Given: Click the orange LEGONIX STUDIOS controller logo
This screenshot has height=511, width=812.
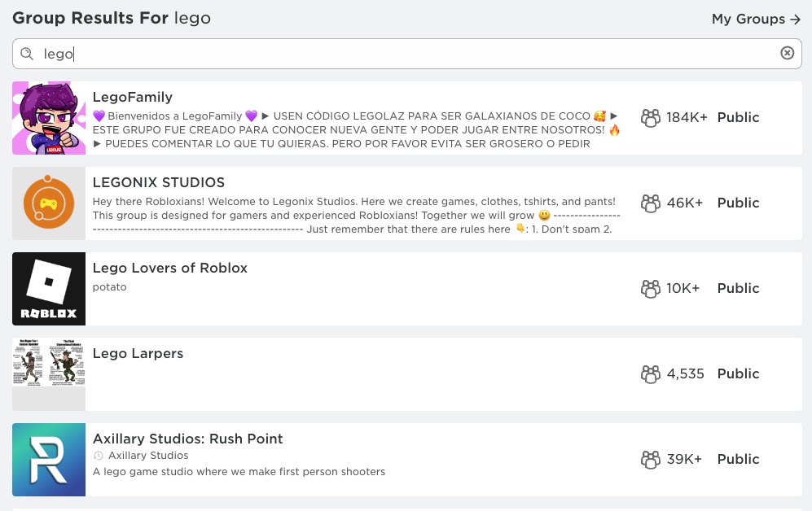Looking at the screenshot, I should (x=49, y=203).
